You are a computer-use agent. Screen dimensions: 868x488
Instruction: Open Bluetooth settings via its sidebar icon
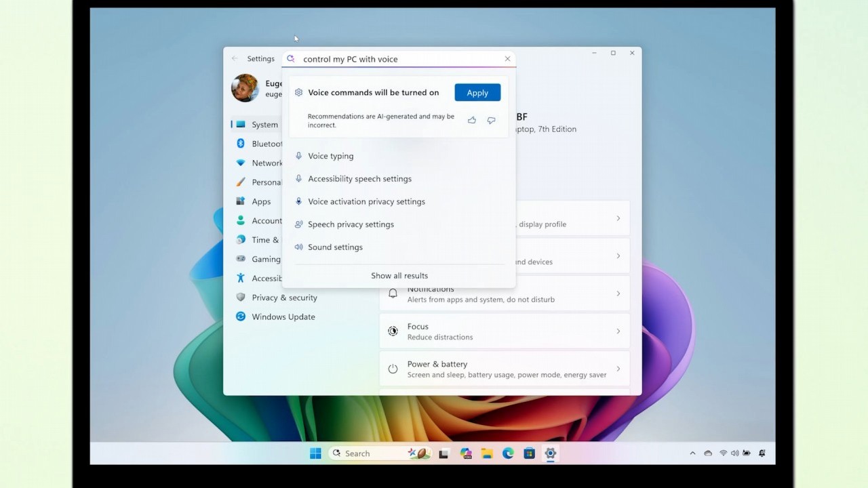[241, 144]
